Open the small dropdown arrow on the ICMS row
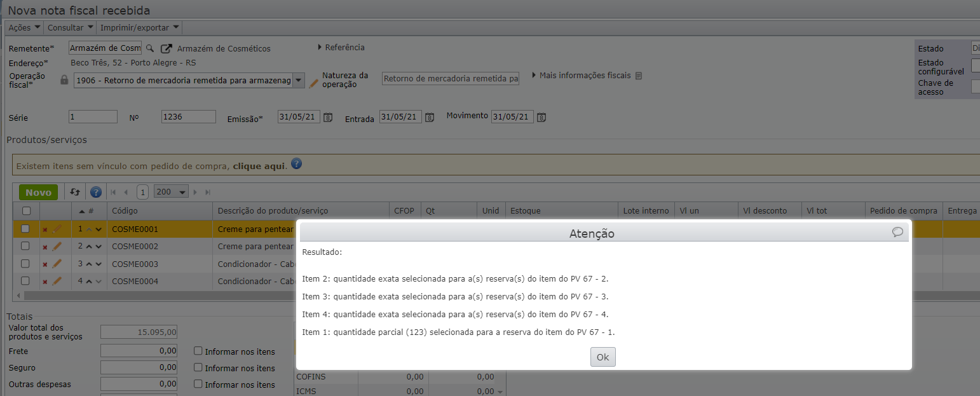 tap(500, 392)
